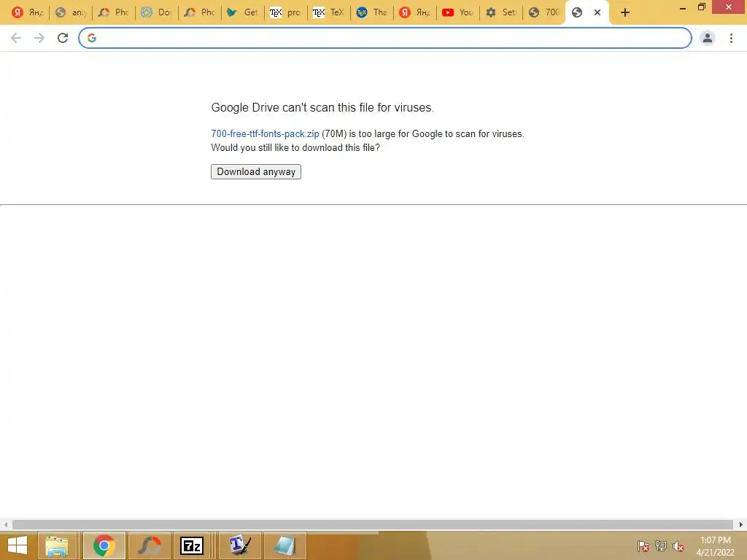
Task: Click the Action Center flag tray icon
Action: (643, 545)
